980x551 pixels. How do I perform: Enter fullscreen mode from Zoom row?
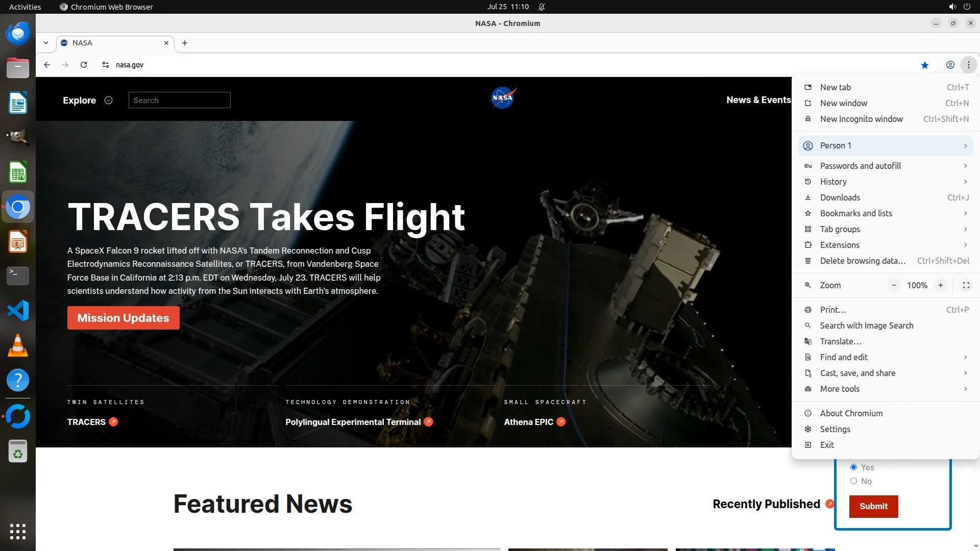point(966,285)
